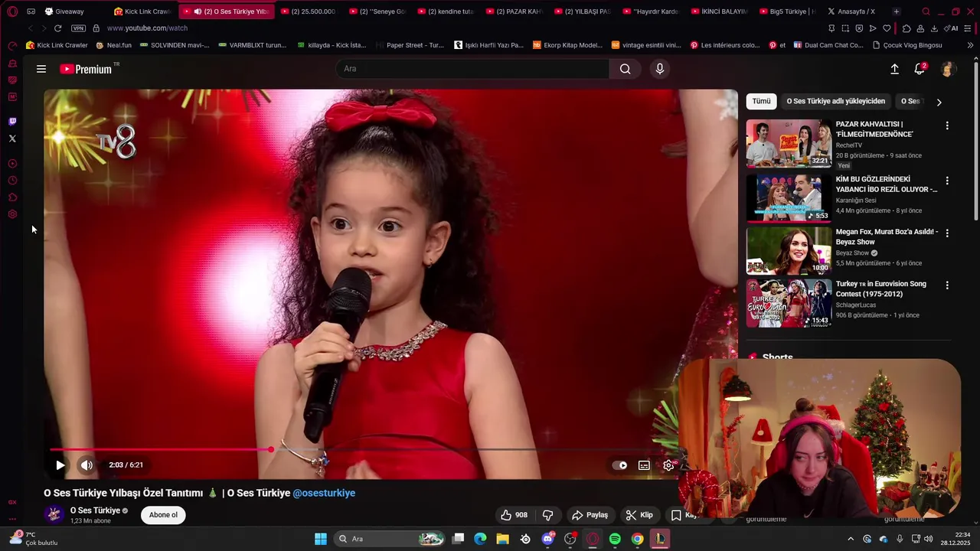Select the 'O Ses Türkiye adlı yükleyiciden' chip

835,101
